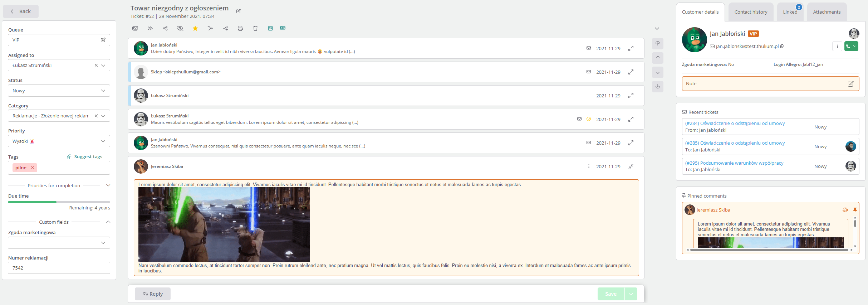This screenshot has height=305, width=868.
Task: Click the orange target icon on pinned comment
Action: pyautogui.click(x=845, y=210)
